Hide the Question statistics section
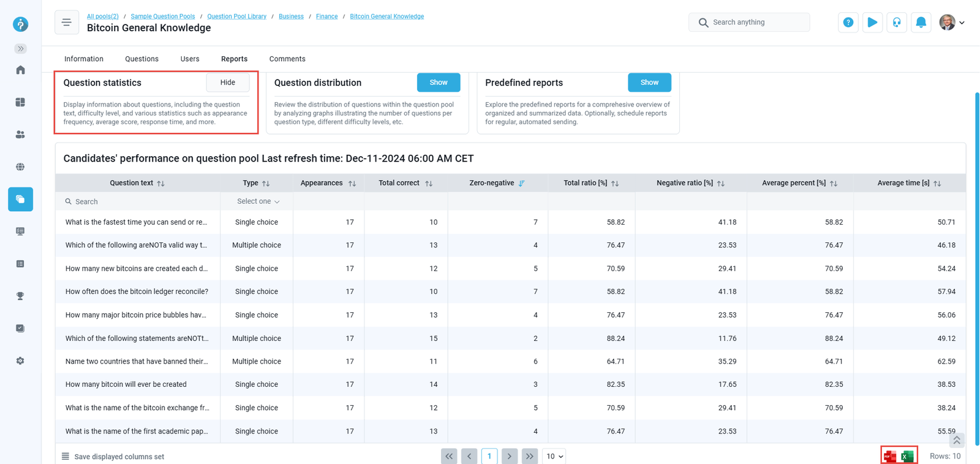Screen dimensions: 980x464 pyautogui.click(x=227, y=83)
